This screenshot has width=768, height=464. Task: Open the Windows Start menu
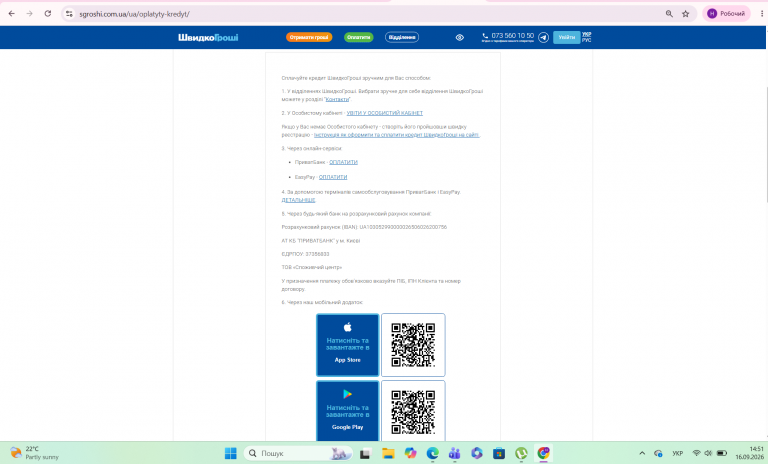click(231, 453)
